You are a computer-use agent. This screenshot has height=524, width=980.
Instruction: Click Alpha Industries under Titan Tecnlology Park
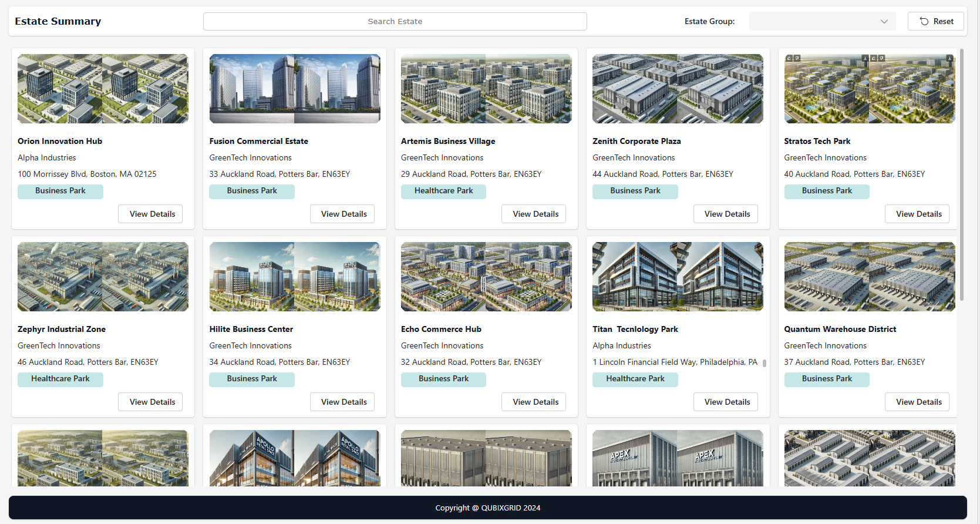pyautogui.click(x=622, y=345)
